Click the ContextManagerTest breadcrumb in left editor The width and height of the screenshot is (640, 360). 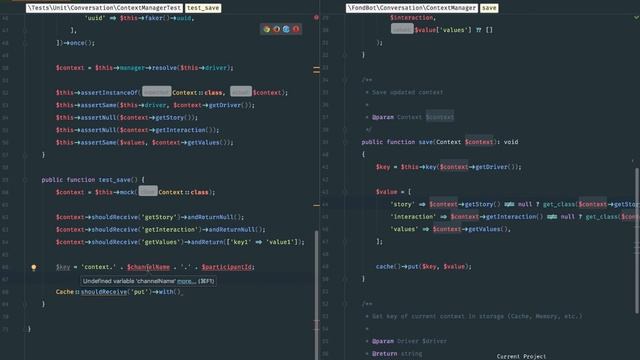point(104,8)
